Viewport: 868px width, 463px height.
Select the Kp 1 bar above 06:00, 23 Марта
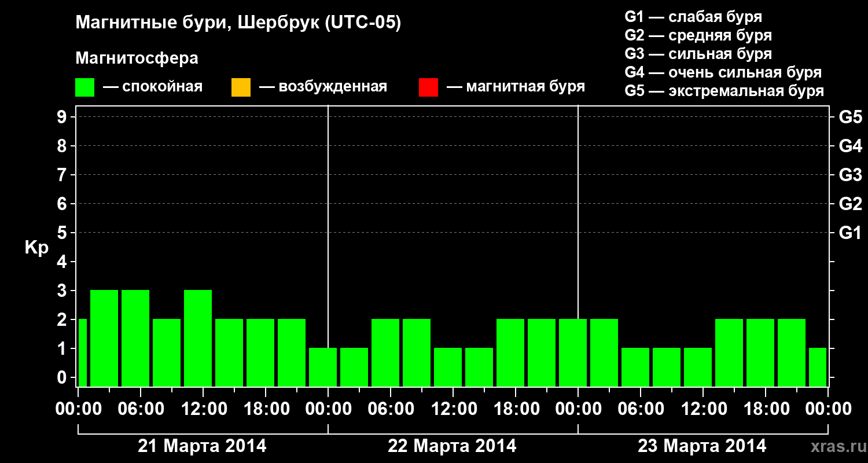click(635, 367)
